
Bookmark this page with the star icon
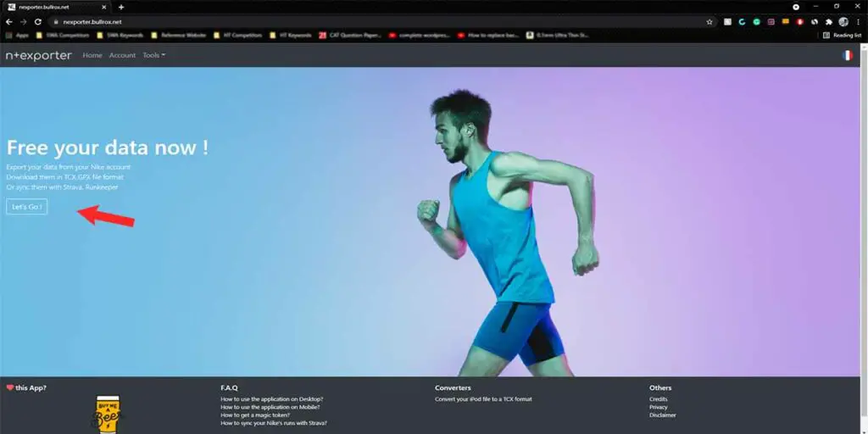709,21
